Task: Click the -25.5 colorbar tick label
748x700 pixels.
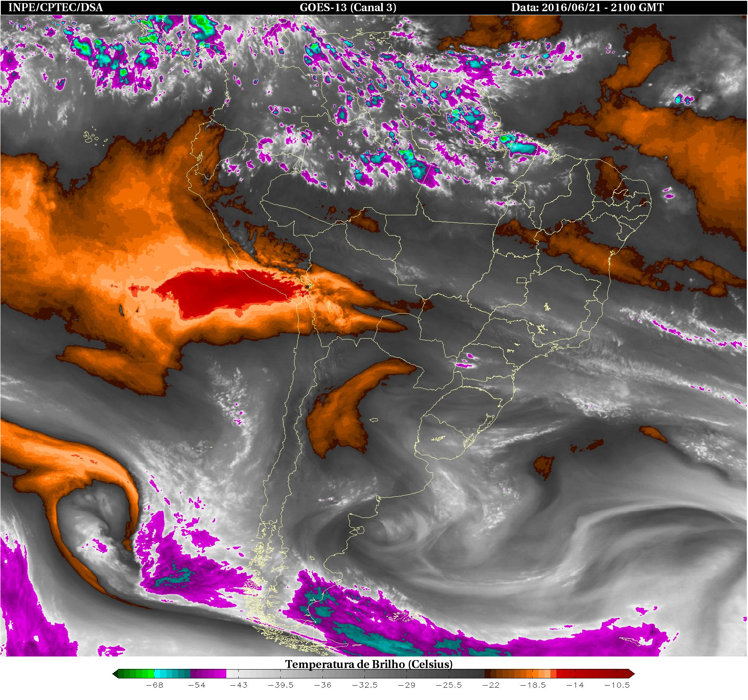Action: tap(449, 685)
